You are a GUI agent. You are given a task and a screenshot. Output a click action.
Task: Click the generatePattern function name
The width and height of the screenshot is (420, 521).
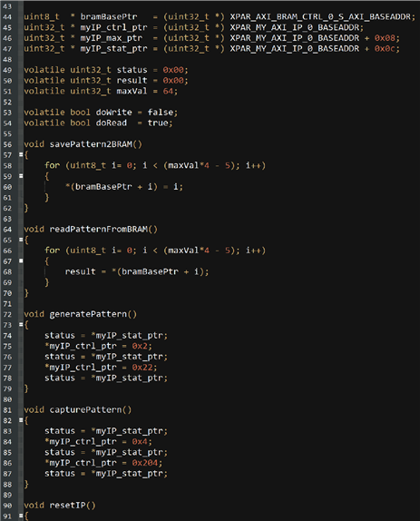[x=88, y=314]
